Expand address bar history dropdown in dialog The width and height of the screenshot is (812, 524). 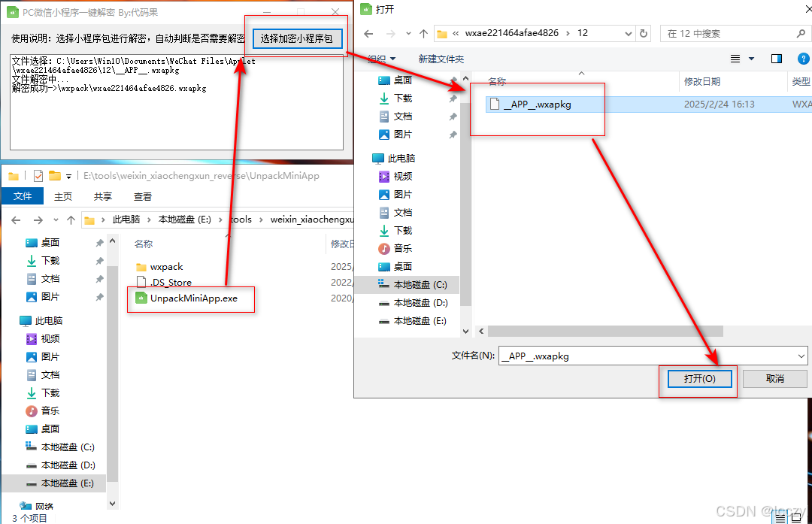coord(628,34)
